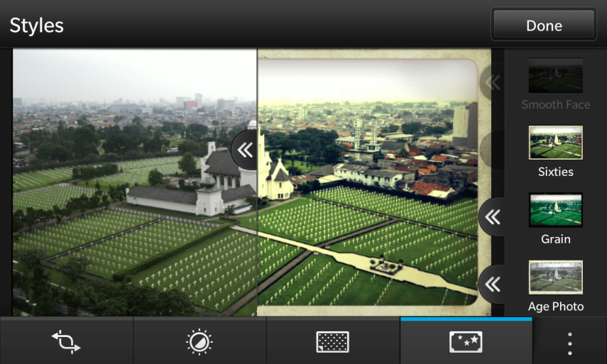This screenshot has width=607, height=364.
Task: Open the dotted filters tool
Action: 332,341
